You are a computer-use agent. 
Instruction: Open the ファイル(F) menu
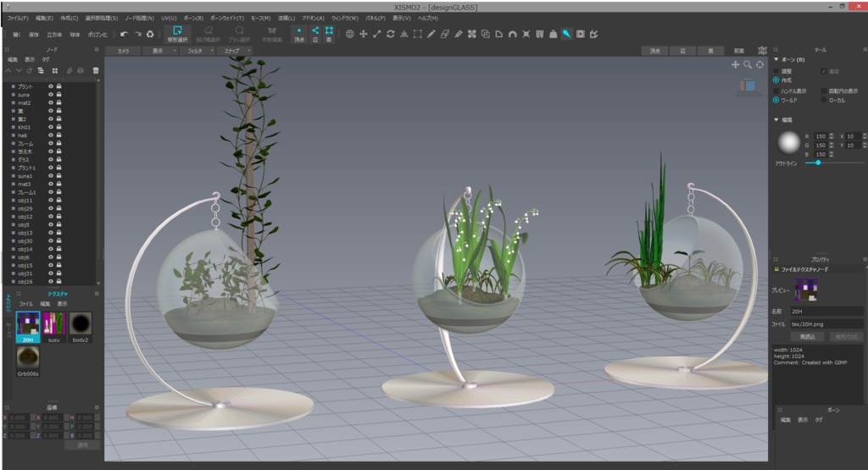click(x=18, y=17)
